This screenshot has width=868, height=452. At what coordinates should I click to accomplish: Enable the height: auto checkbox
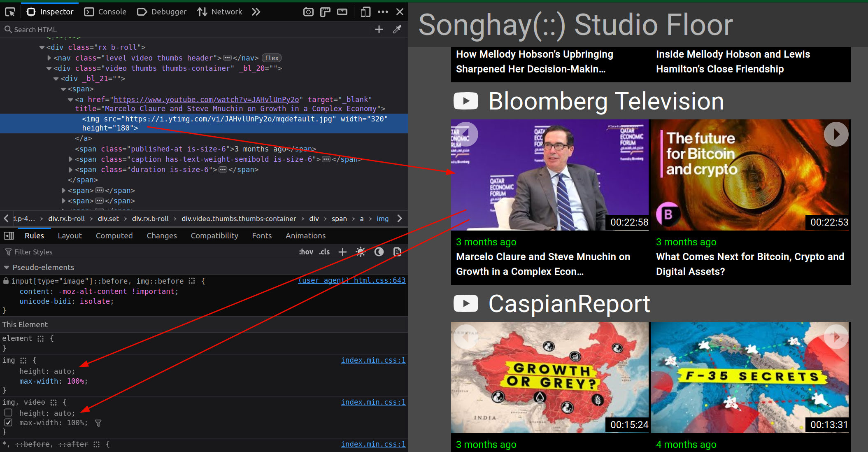tap(8, 412)
